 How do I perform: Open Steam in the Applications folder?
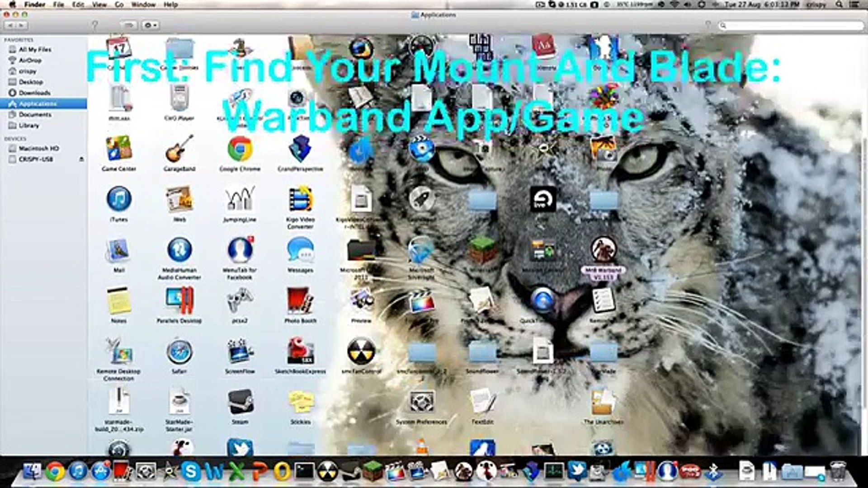[x=240, y=402]
